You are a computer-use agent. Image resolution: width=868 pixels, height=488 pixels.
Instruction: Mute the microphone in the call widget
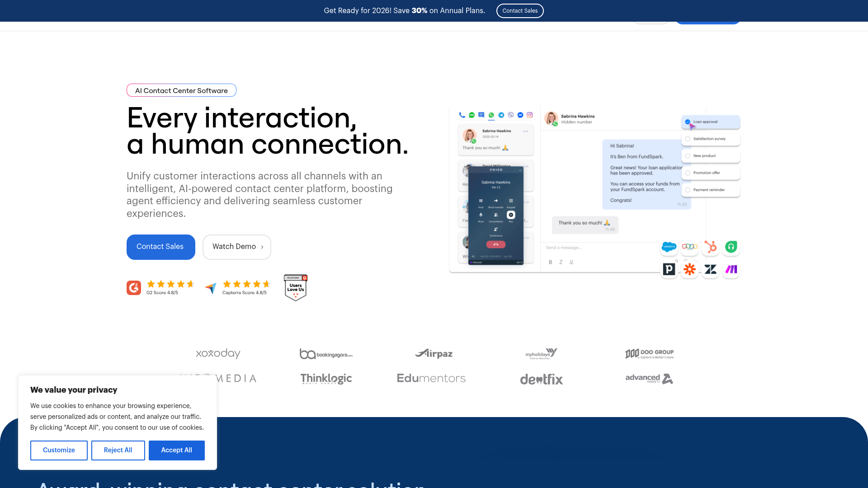click(x=481, y=215)
